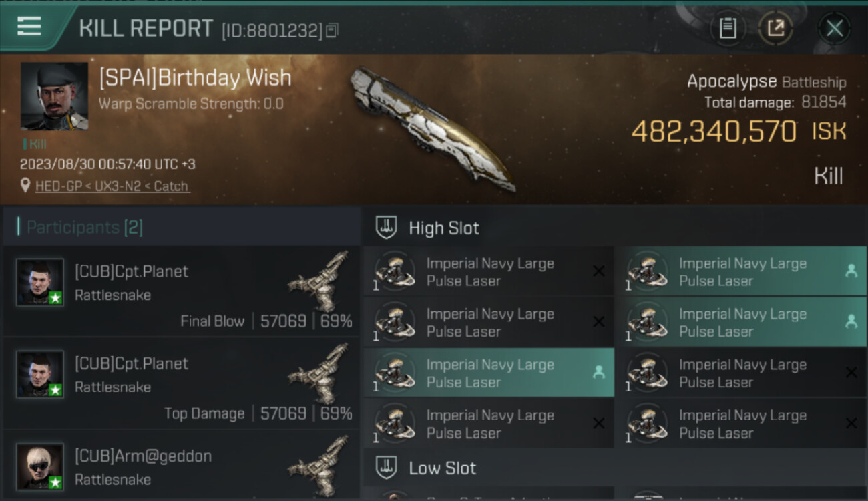Select Cpt.Planet Top Damage entry
This screenshot has height=501, width=868.
coord(180,384)
